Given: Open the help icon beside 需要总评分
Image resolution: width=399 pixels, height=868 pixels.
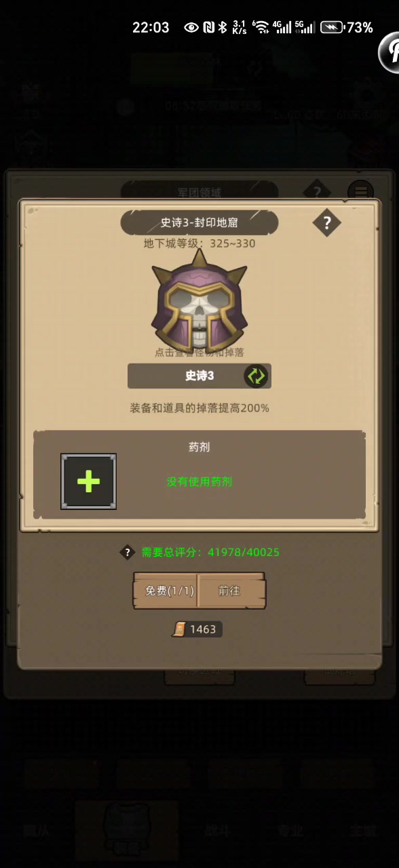Looking at the screenshot, I should click(128, 552).
